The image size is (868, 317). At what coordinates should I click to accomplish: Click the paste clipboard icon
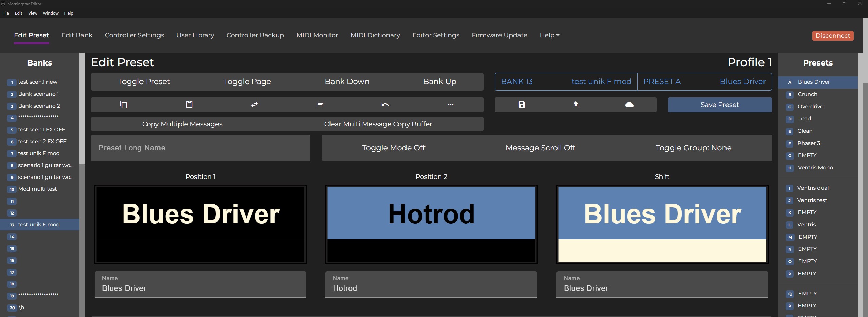click(x=189, y=105)
